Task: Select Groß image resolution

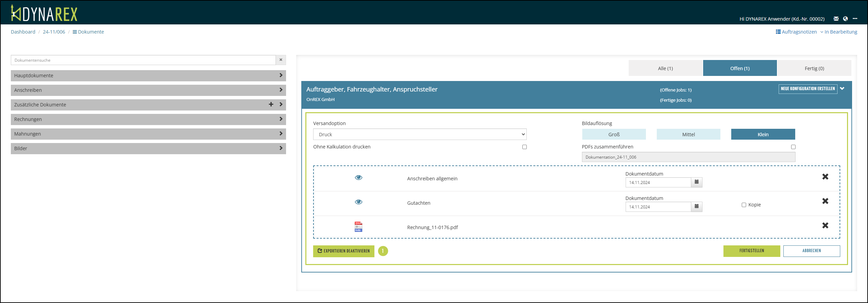Action: click(614, 134)
